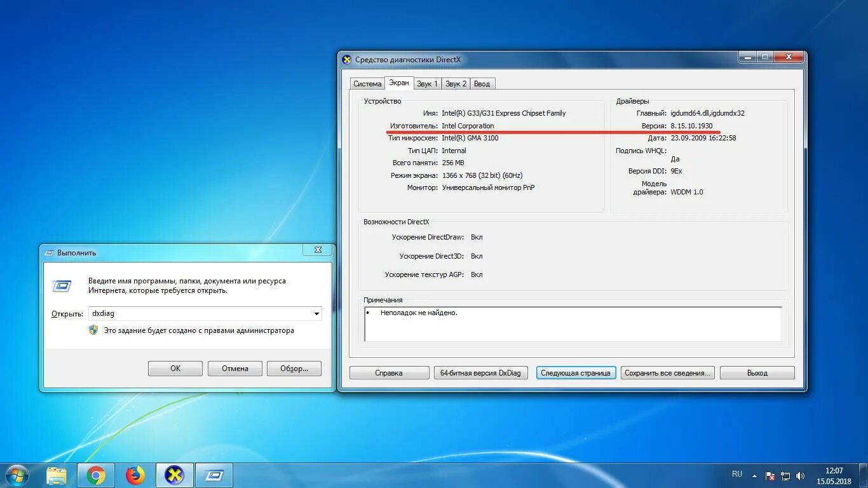
Task: Open the Звук 1 tab
Action: 427,83
